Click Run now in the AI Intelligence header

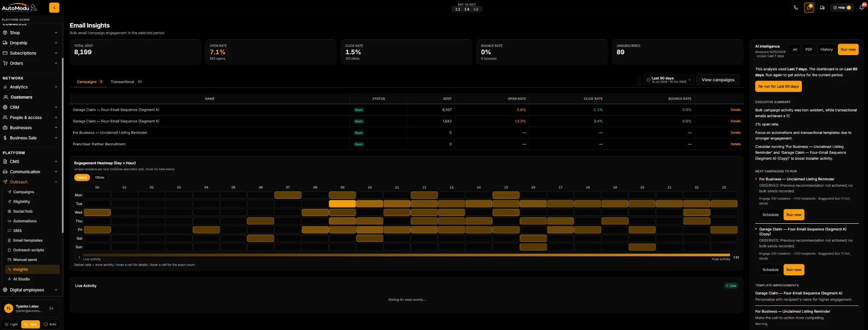click(848, 50)
